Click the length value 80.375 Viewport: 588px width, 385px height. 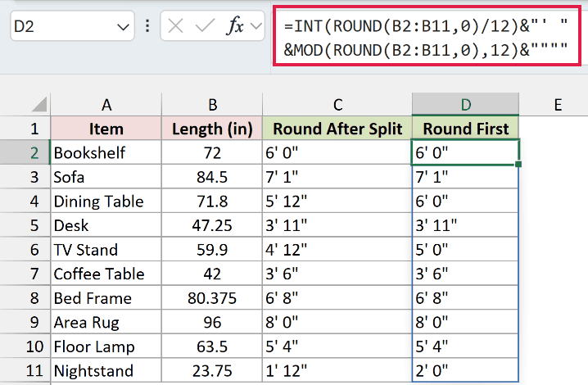pyautogui.click(x=212, y=297)
